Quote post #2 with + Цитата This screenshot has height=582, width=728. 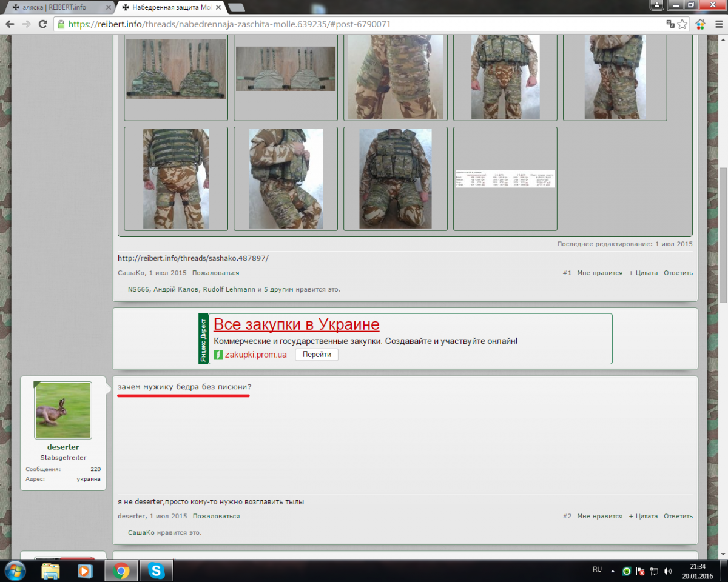click(x=643, y=517)
